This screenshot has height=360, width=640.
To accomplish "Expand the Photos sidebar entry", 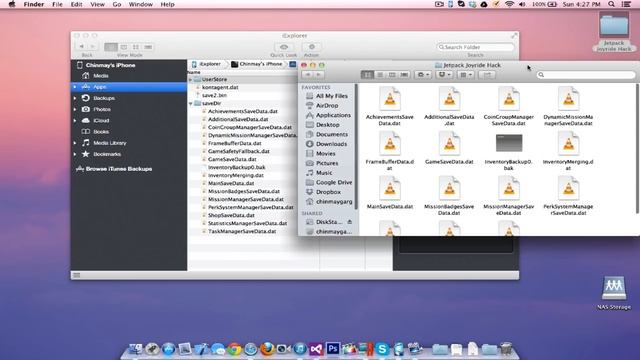I will pos(75,109).
